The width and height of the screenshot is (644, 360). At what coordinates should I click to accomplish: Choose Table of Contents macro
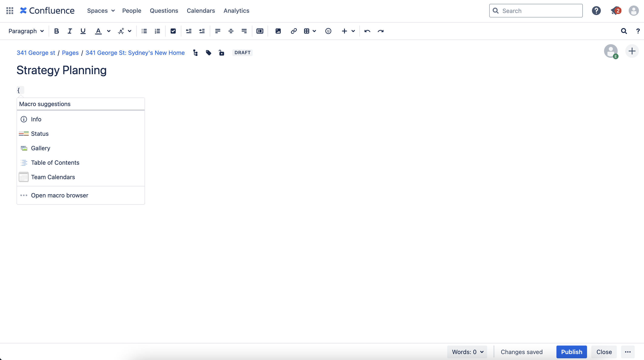(x=55, y=163)
